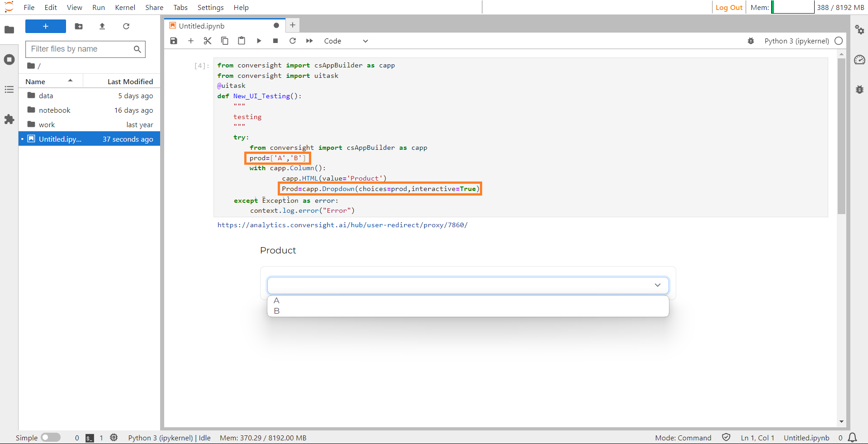Click Mode: Command in status bar

point(683,438)
